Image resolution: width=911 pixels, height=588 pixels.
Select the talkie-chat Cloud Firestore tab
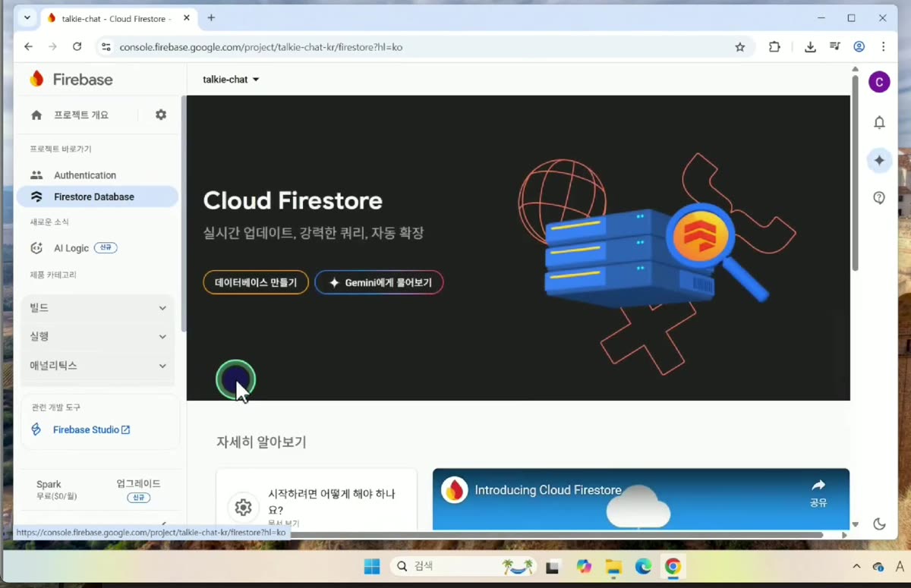(x=118, y=17)
